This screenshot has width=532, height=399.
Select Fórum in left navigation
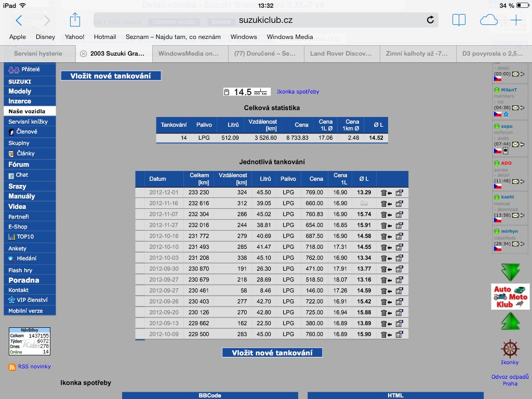pyautogui.click(x=19, y=164)
